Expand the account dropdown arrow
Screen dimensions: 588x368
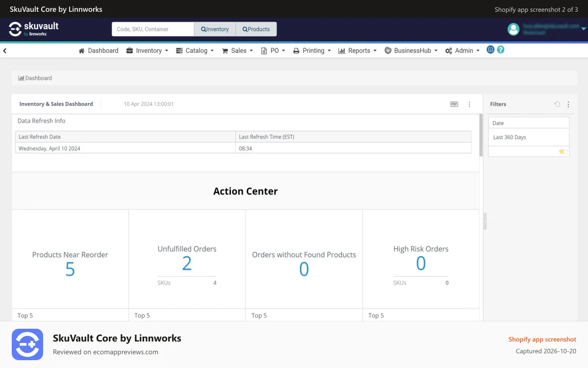click(584, 29)
